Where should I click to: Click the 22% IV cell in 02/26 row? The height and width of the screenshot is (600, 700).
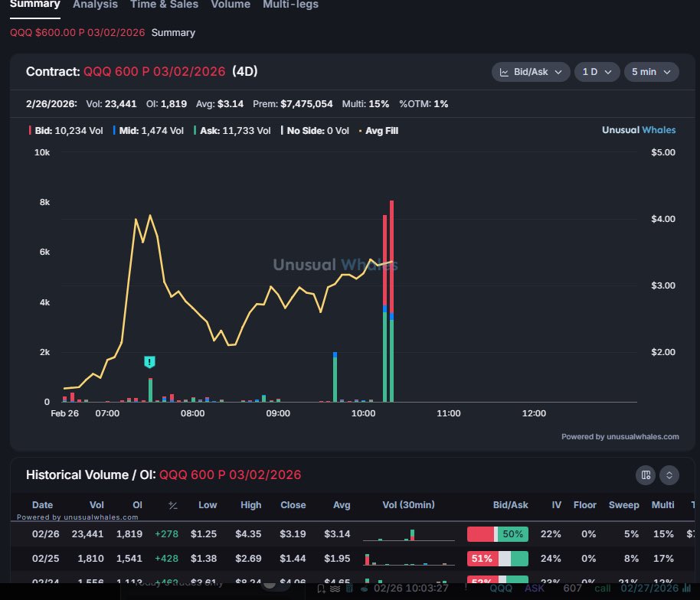pos(551,534)
